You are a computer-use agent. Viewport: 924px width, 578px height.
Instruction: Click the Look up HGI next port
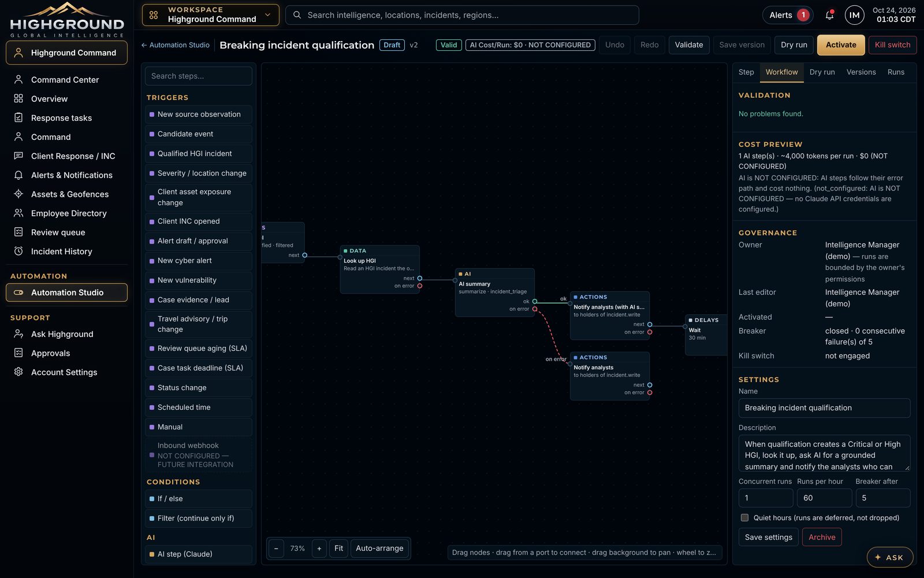tap(420, 278)
